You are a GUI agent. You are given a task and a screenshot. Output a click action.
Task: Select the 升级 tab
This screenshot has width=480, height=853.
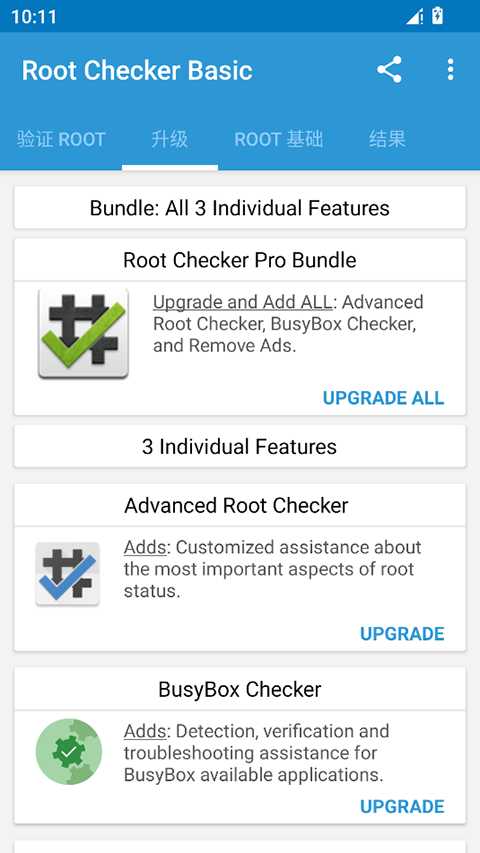170,139
